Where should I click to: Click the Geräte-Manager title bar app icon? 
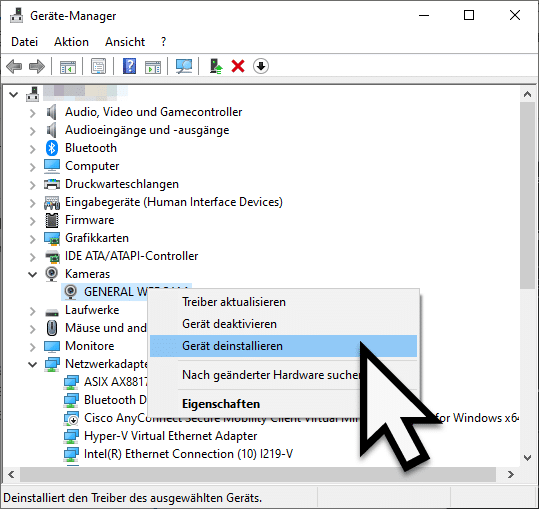[x=16, y=16]
